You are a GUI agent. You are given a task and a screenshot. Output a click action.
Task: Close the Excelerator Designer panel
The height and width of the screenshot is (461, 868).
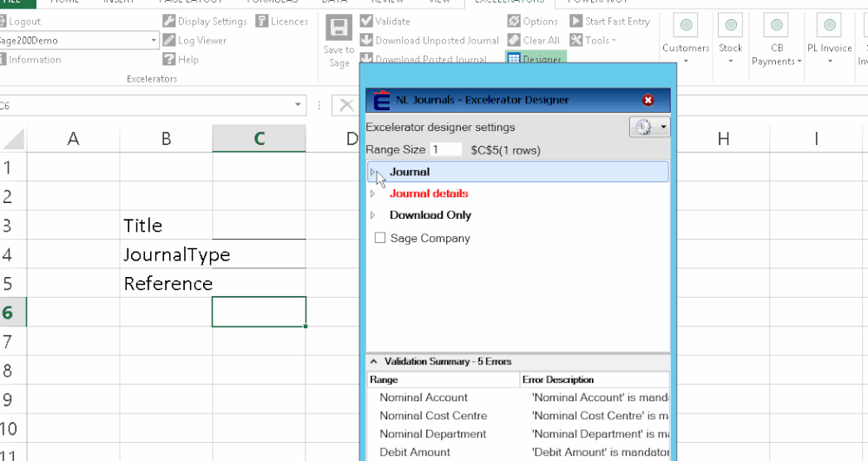click(648, 100)
